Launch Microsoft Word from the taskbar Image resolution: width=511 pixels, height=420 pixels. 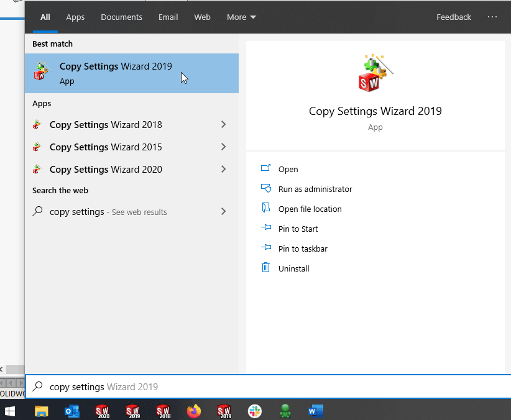point(316,411)
